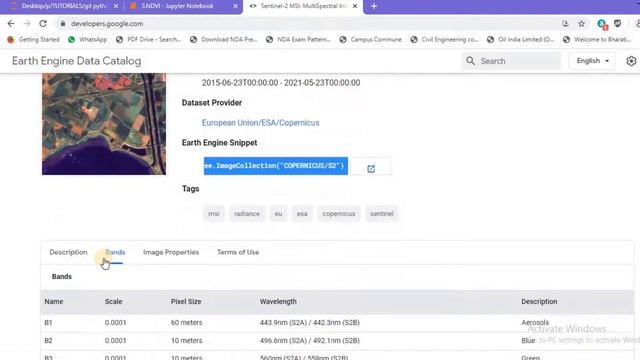Click the Aerosols description cell
Image resolution: width=640 pixels, height=360 pixels.
tap(535, 322)
